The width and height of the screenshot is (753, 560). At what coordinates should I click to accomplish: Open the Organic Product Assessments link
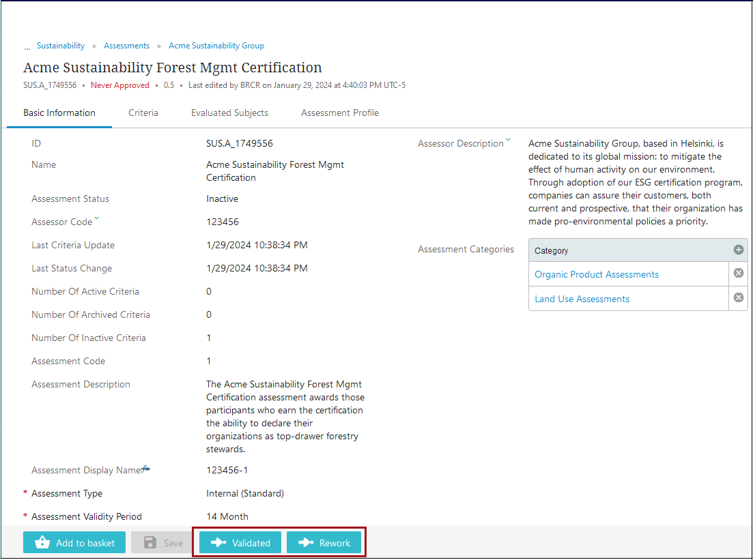click(x=597, y=274)
